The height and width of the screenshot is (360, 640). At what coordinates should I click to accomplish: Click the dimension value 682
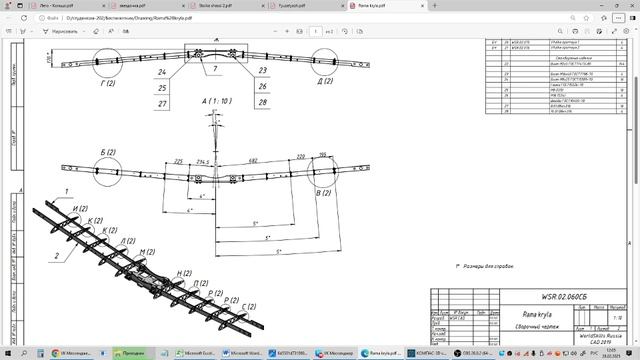click(x=253, y=161)
